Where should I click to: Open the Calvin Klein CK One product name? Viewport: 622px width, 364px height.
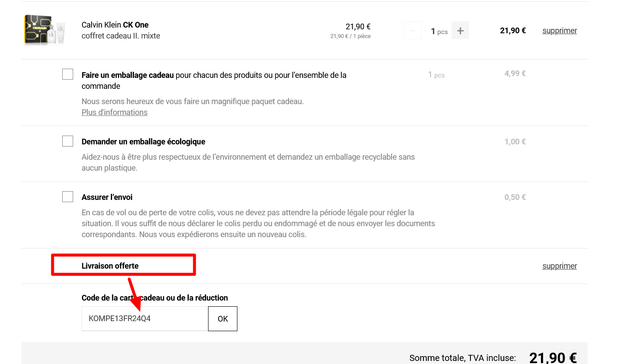point(115,25)
